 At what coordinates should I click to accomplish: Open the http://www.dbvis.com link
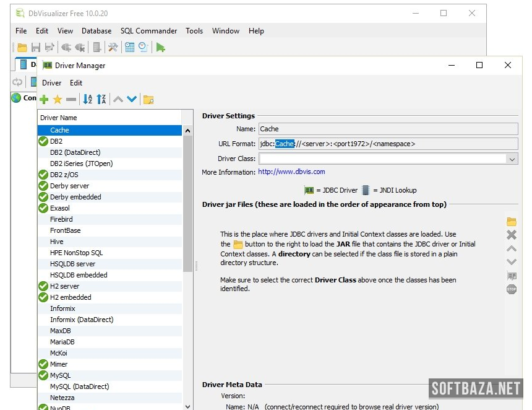click(291, 172)
